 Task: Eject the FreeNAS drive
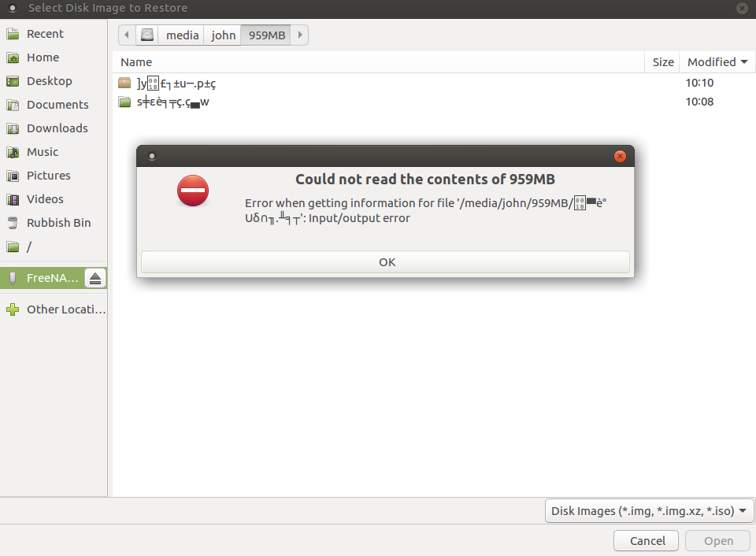(x=95, y=278)
